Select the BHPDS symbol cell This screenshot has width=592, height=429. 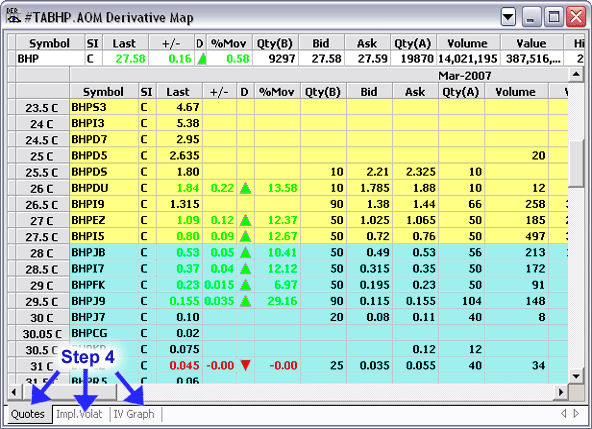point(104,172)
